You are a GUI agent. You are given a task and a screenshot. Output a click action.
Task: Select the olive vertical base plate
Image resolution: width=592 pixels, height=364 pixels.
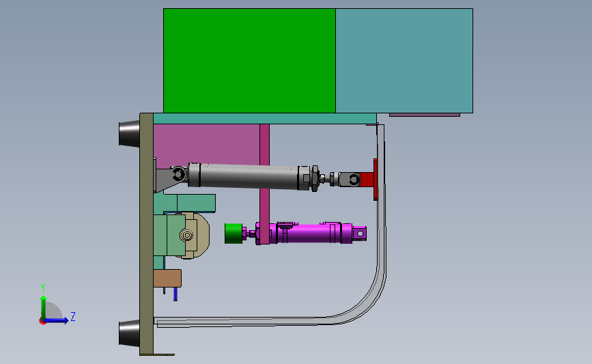(147, 234)
